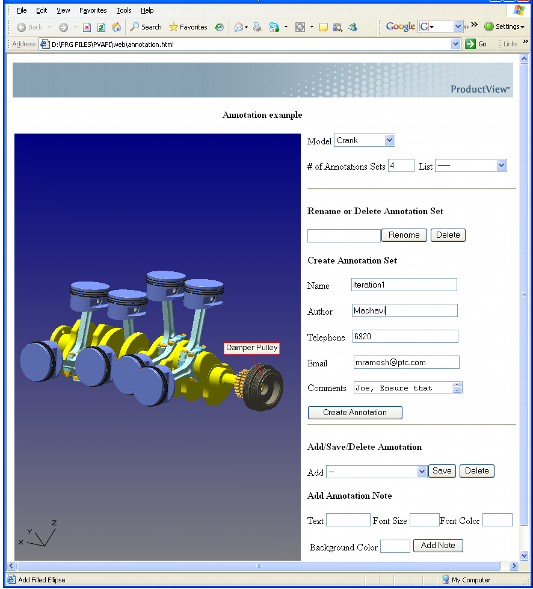Click the Research book icon
Image resolution: width=533 pixels, height=589 pixels.
pos(337,27)
